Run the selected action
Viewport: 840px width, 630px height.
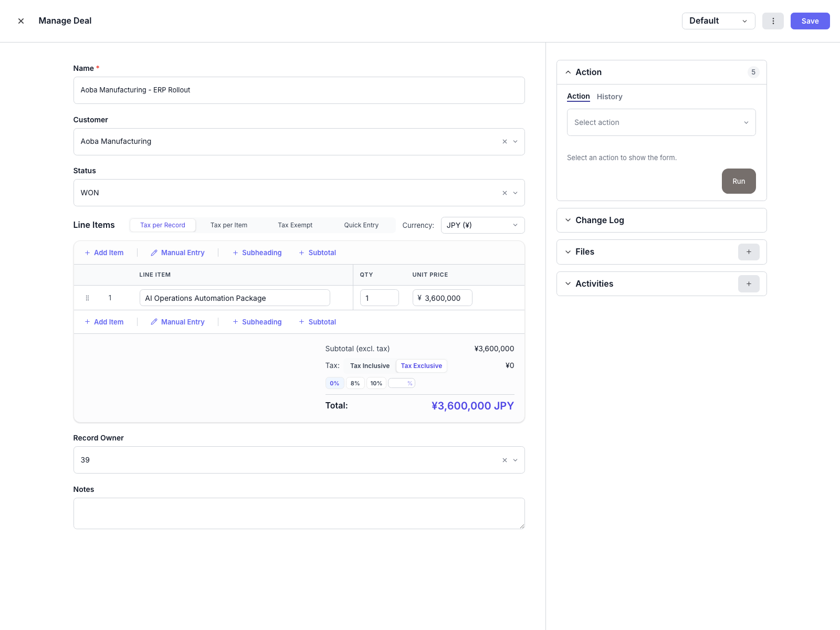coord(739,181)
